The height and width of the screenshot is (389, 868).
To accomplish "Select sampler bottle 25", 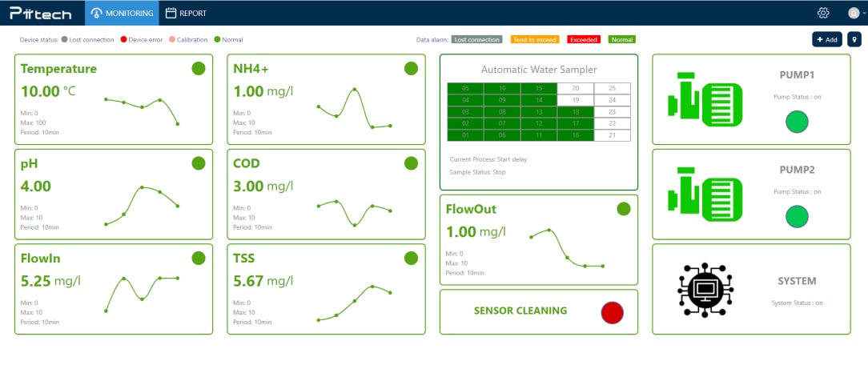I will pos(613,89).
